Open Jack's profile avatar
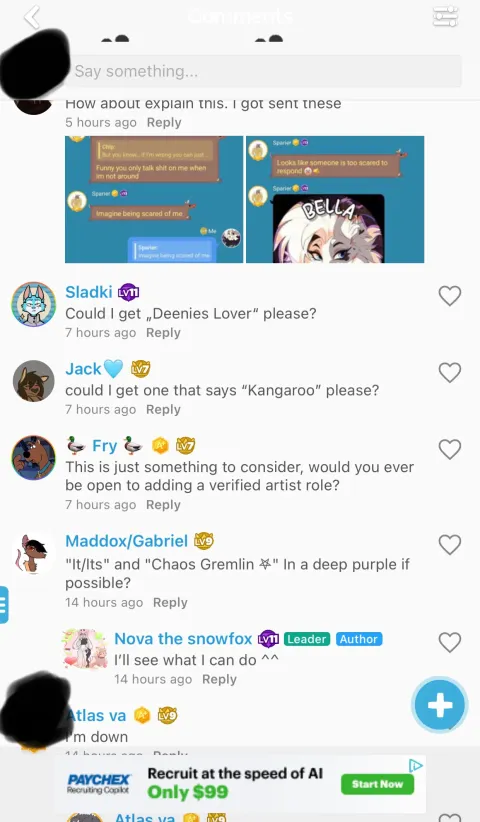The width and height of the screenshot is (480, 822). (x=34, y=381)
